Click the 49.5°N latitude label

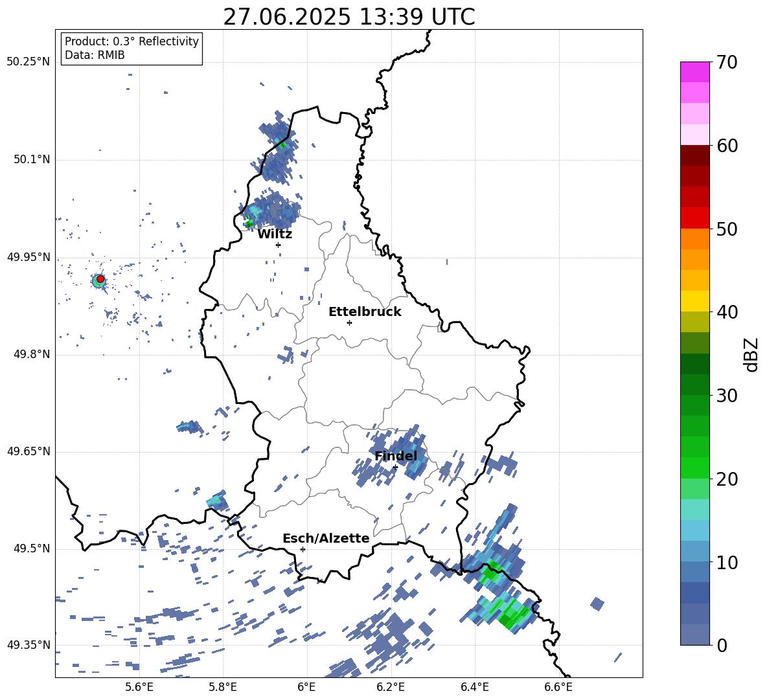(31, 548)
